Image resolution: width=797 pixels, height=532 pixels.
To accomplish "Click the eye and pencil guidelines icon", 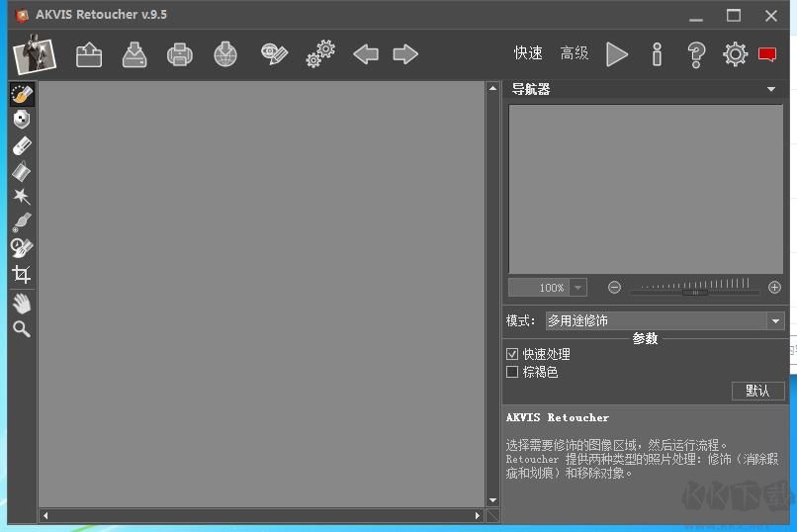I will point(274,54).
